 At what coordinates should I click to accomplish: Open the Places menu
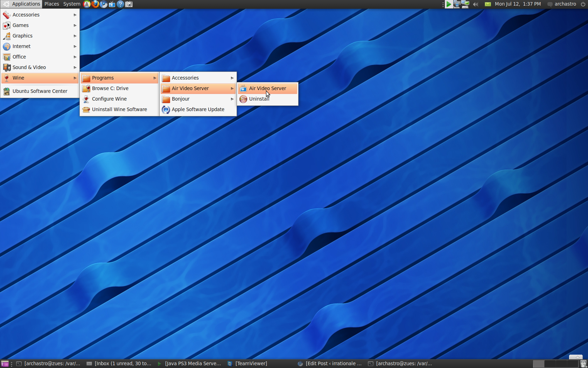coord(51,4)
